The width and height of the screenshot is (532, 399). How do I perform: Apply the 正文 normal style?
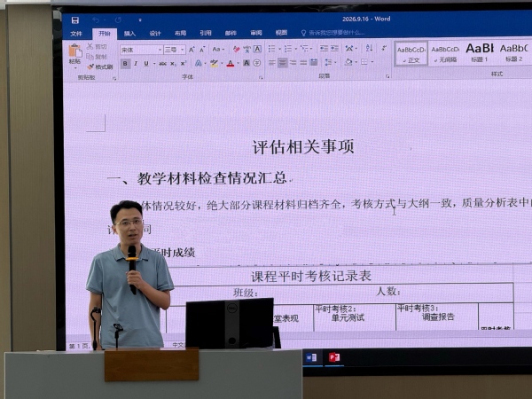tap(411, 53)
